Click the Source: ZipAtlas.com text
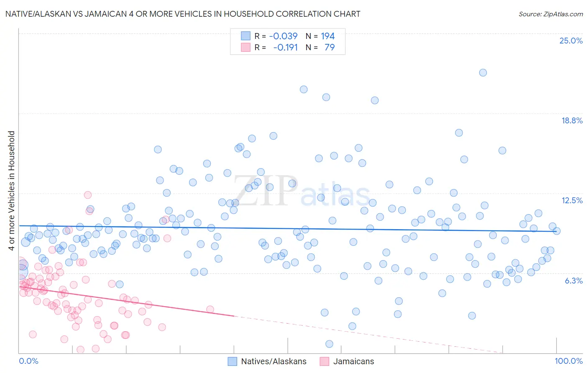The height and width of the screenshot is (373, 588). tap(551, 14)
